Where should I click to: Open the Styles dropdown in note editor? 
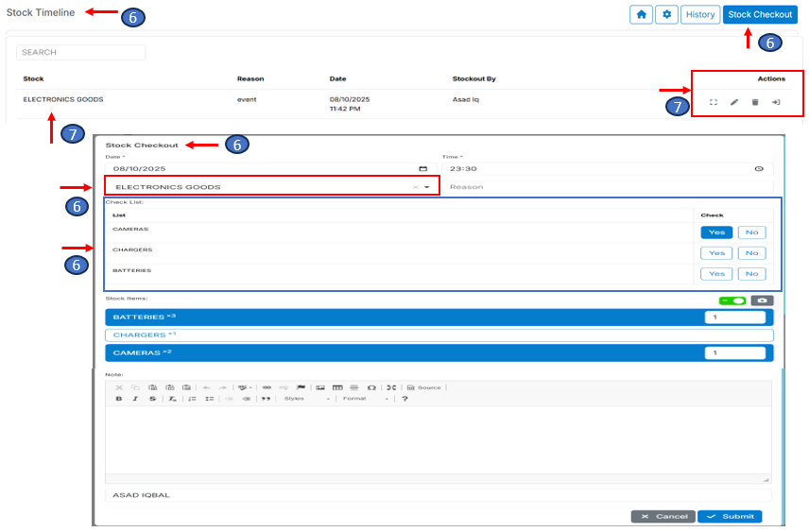pyautogui.click(x=307, y=399)
